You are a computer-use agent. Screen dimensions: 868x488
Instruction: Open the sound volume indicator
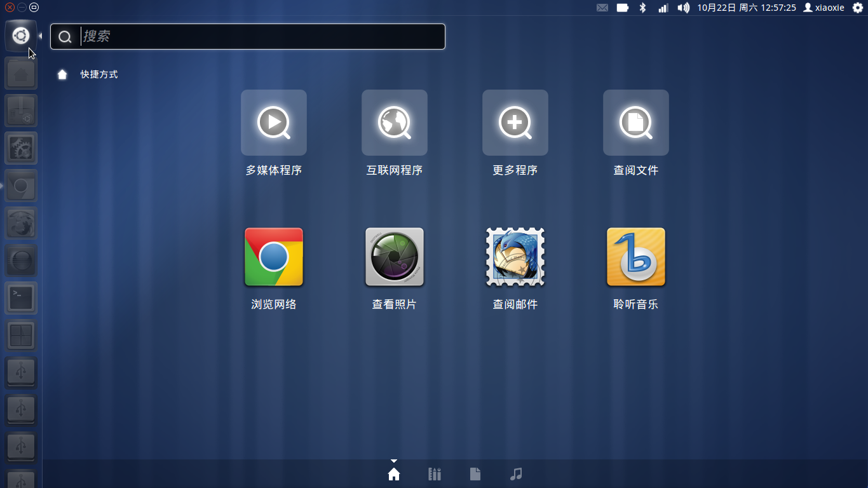point(684,8)
